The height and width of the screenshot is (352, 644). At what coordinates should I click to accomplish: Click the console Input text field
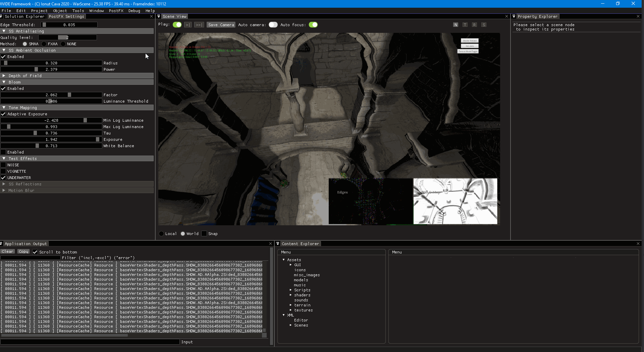tap(90, 342)
